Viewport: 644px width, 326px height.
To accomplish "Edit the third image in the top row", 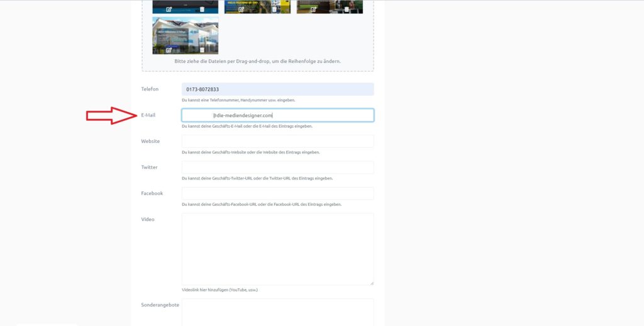I will click(x=313, y=10).
